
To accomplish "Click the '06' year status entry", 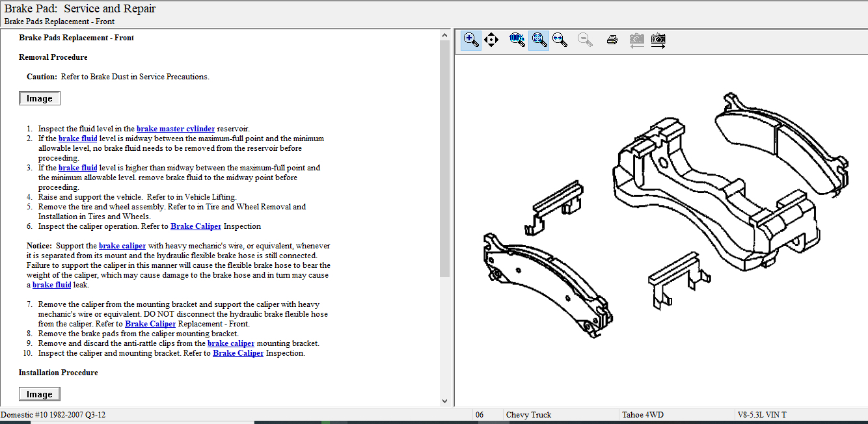I will pyautogui.click(x=480, y=415).
